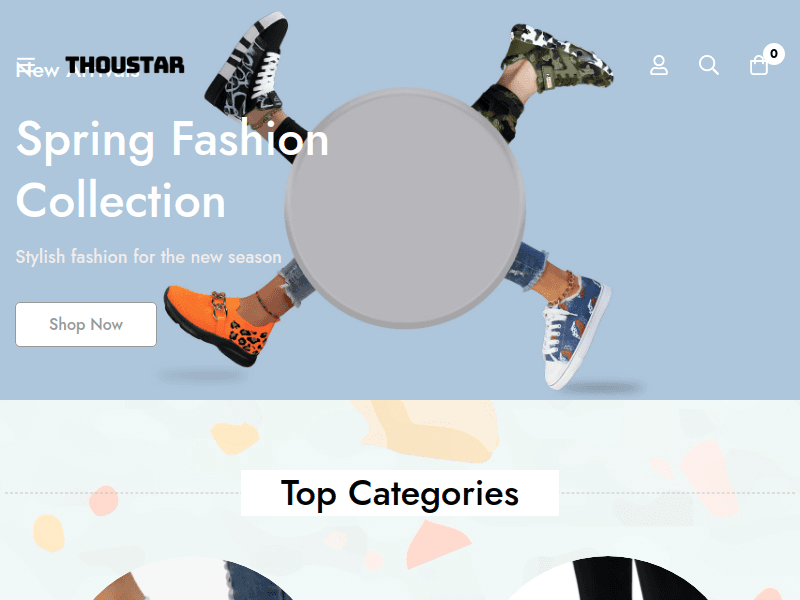Click the THOUSTAR logo
This screenshot has width=800, height=600.
point(125,65)
